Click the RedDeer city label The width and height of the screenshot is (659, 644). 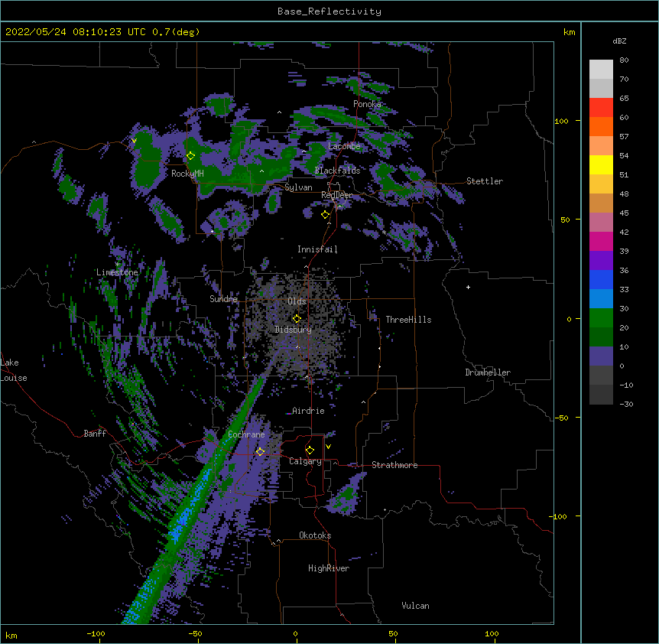coord(336,195)
